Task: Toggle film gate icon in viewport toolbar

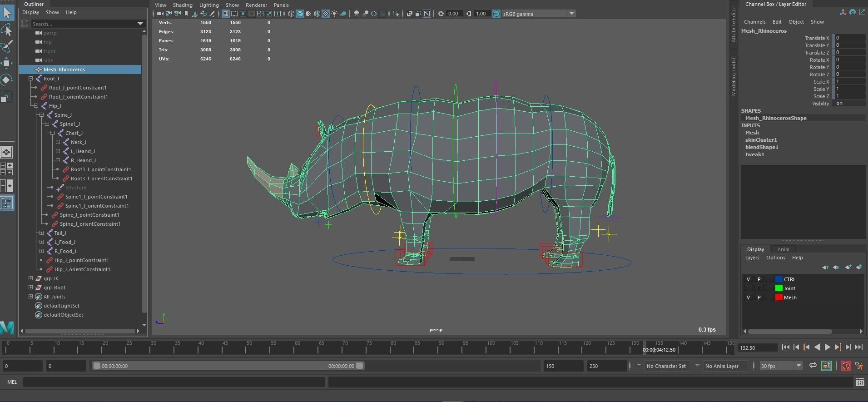Action: pyautogui.click(x=234, y=14)
